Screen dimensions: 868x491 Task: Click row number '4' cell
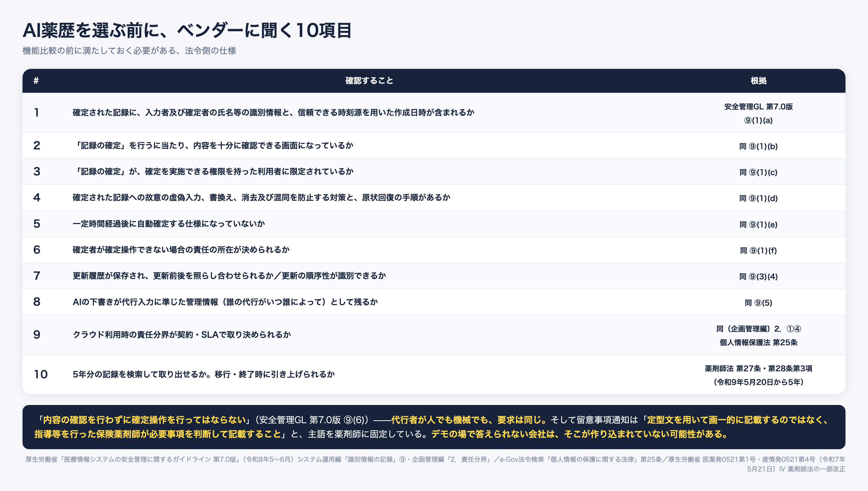pyautogui.click(x=37, y=197)
